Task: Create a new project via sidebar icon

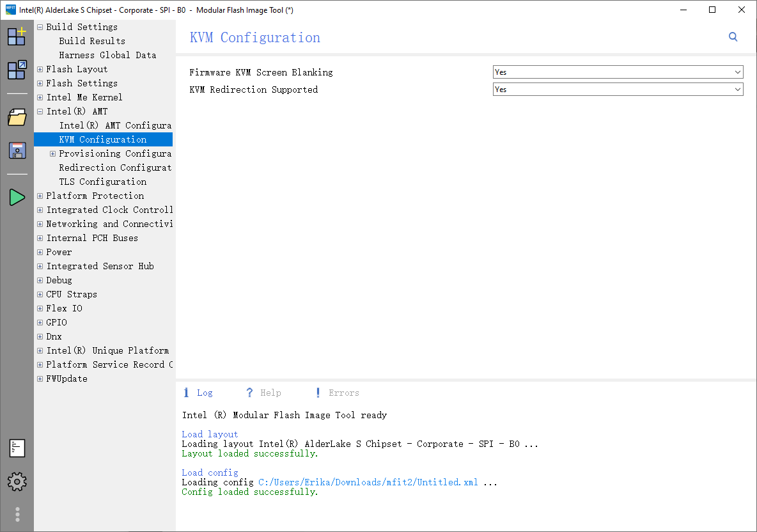Action: [x=16, y=36]
